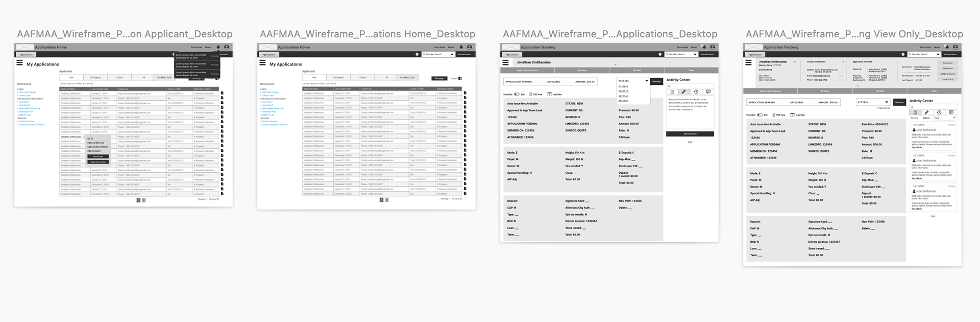Open Supporting Documents tab in the third wireframe

[x=527, y=70]
